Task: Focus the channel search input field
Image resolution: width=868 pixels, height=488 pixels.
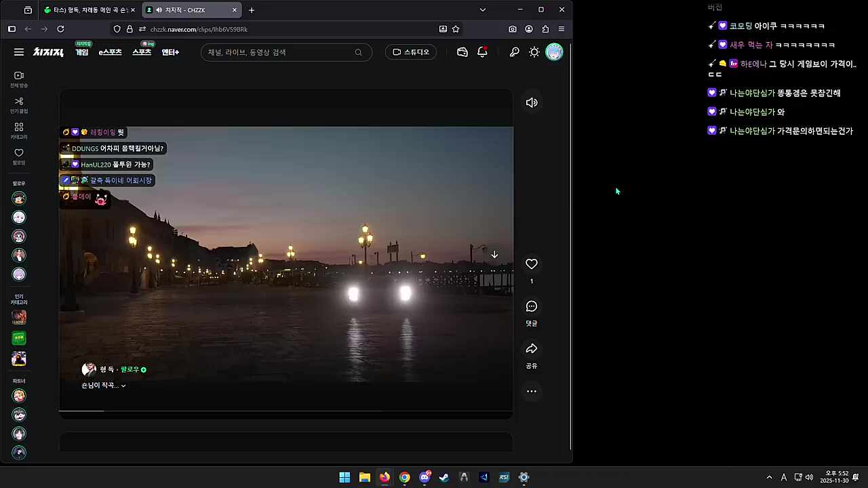Action: click(x=279, y=52)
